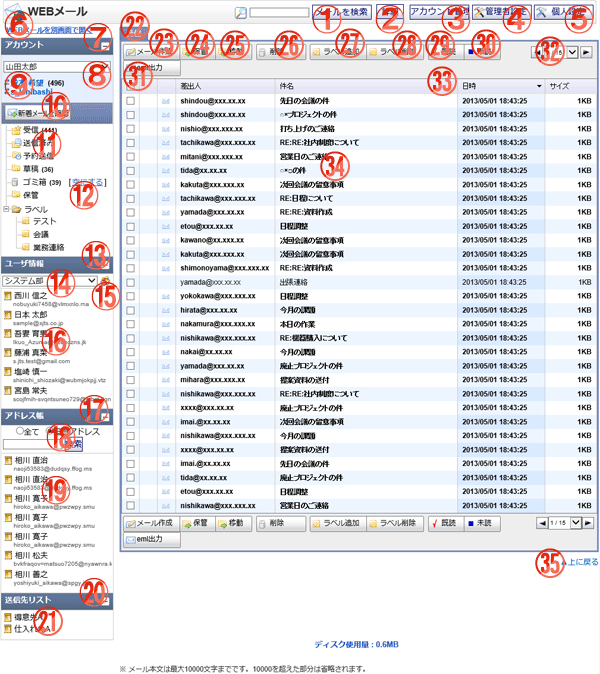The height and width of the screenshot is (674, 600).
Task: Click the sort arrow in the 日時 column header
Action: (539, 86)
